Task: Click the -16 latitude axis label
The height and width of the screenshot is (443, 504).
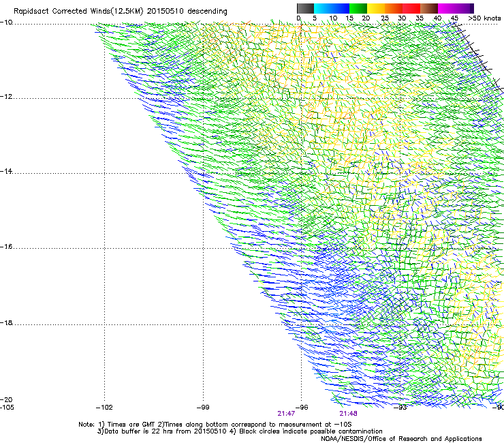Action: coord(6,247)
